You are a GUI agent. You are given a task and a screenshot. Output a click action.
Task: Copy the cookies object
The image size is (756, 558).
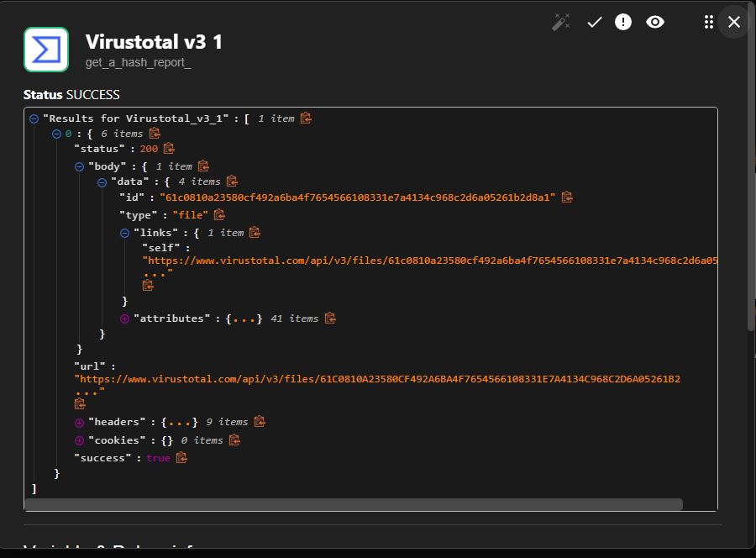click(x=235, y=440)
